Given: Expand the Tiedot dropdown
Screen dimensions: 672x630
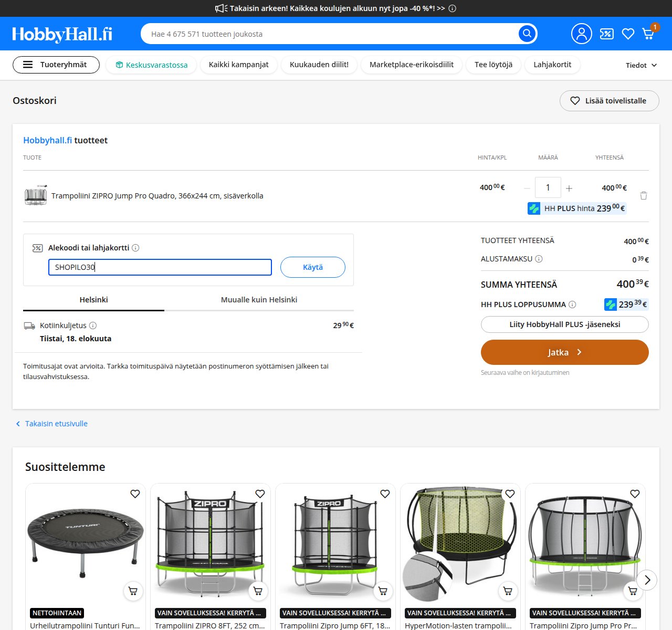Looking at the screenshot, I should (x=641, y=65).
